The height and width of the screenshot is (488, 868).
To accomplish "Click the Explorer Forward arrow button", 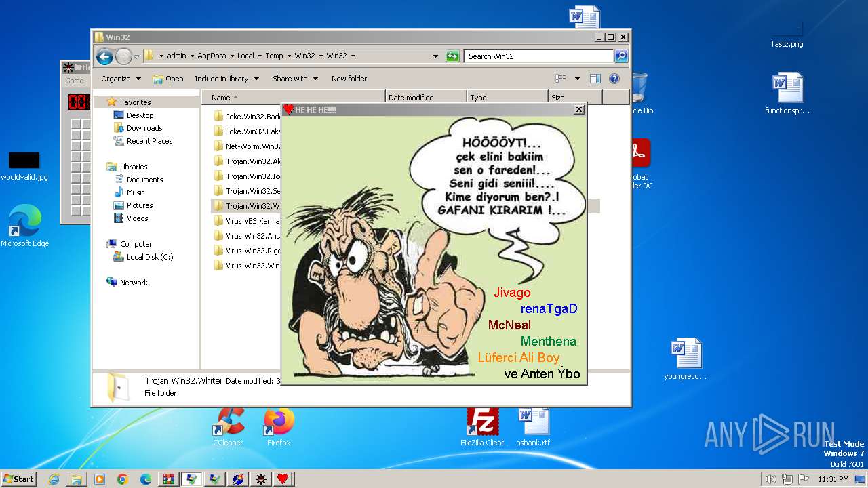I will click(x=123, y=56).
